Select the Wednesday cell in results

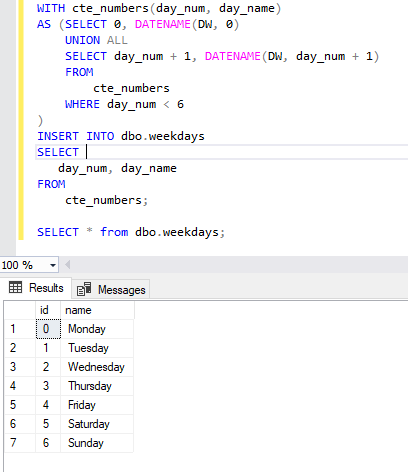pos(97,367)
